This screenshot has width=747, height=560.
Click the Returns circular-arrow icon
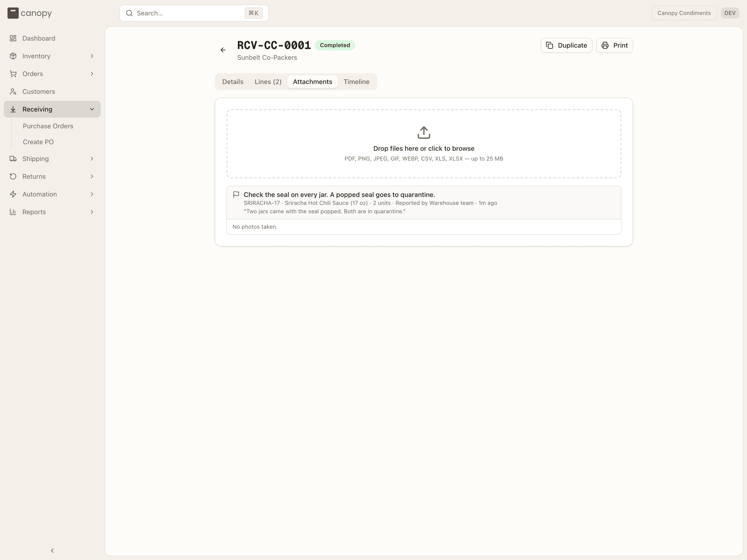[x=13, y=176]
